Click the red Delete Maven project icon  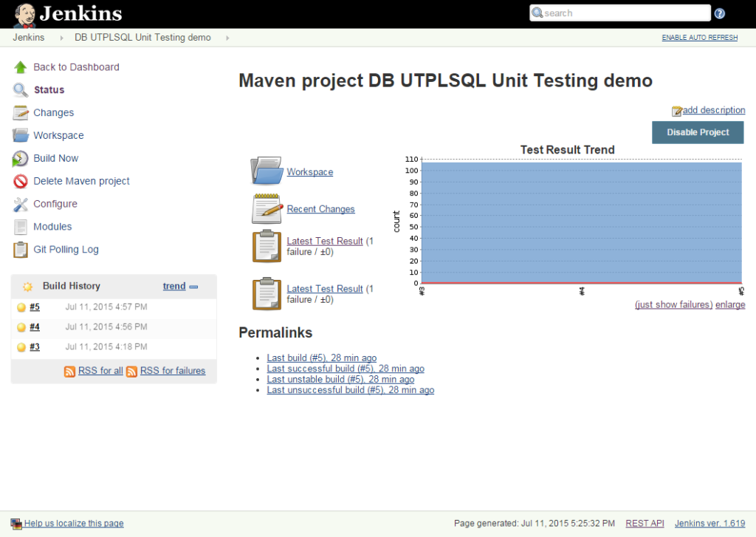[20, 181]
